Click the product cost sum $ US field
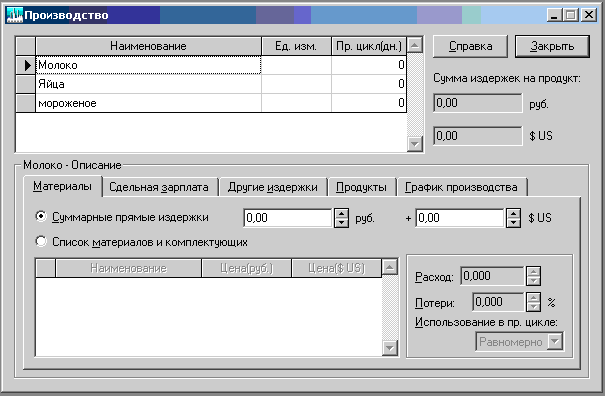The height and width of the screenshot is (396, 605). pyautogui.click(x=478, y=136)
